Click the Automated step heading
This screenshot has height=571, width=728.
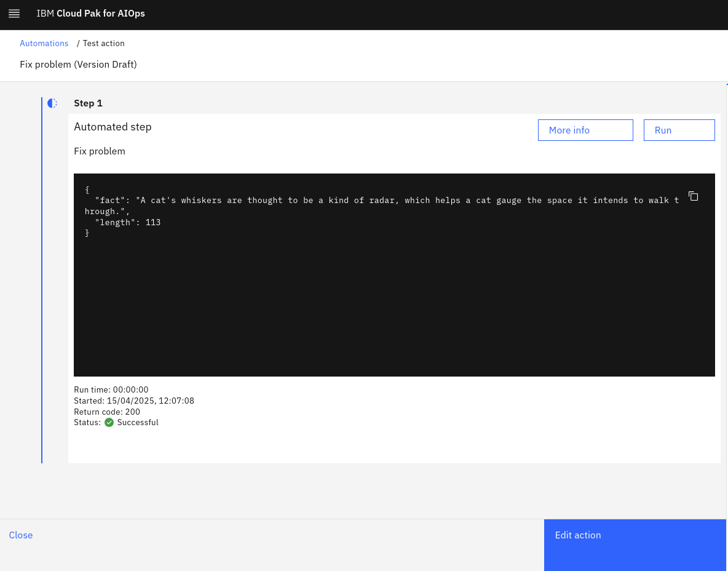113,127
